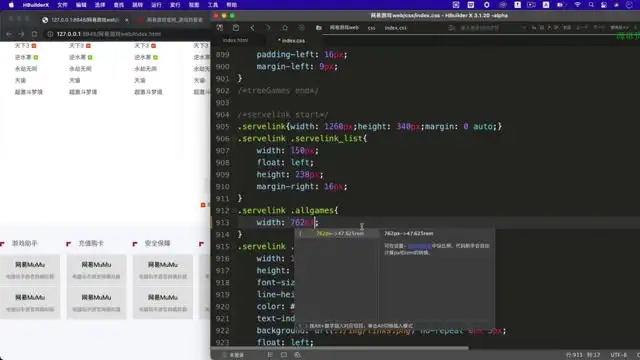Open the 查找 menu
Screen dimensions: 640x360
point(118,5)
